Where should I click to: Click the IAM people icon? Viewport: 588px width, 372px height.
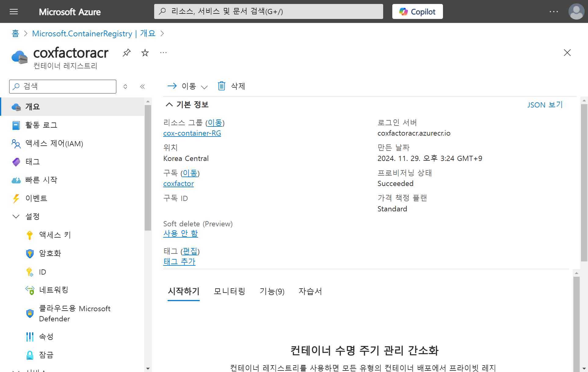coord(16,144)
